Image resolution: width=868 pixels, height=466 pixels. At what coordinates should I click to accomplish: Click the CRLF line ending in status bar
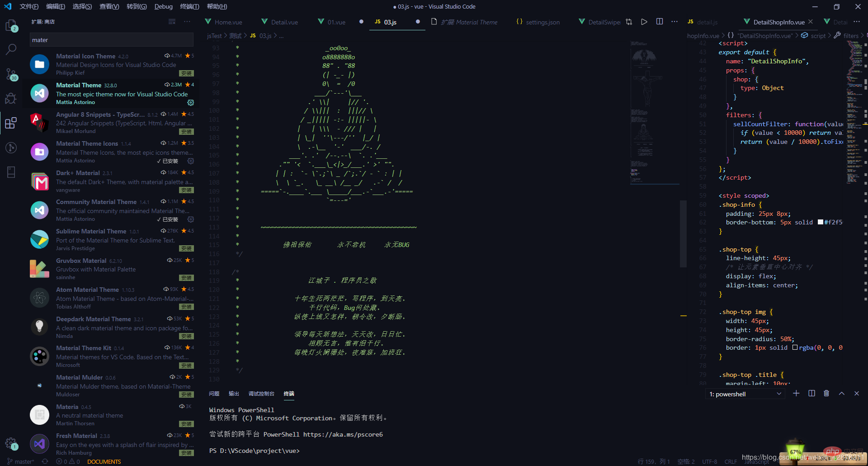click(x=731, y=461)
